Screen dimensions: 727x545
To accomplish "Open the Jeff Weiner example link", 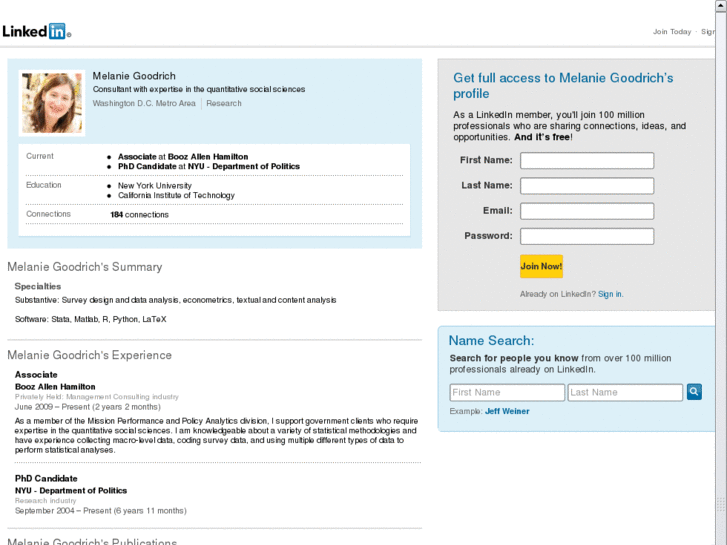I will (x=507, y=411).
